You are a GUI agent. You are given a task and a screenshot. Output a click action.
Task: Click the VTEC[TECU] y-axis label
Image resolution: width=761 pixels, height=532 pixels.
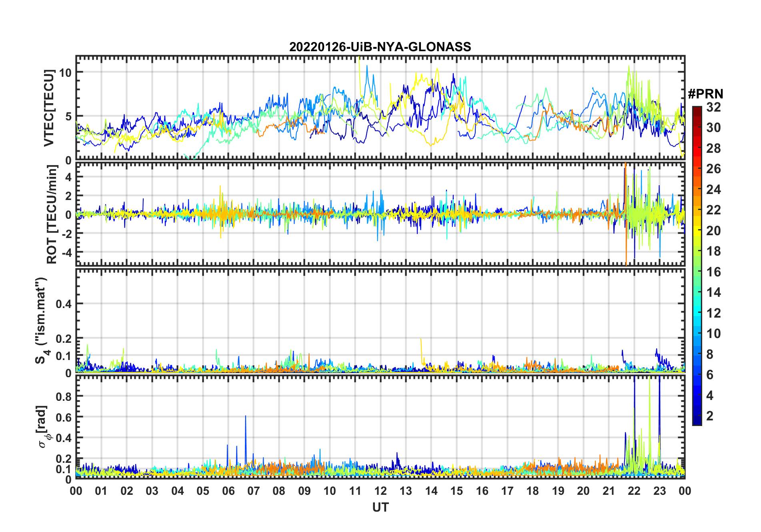coord(49,108)
